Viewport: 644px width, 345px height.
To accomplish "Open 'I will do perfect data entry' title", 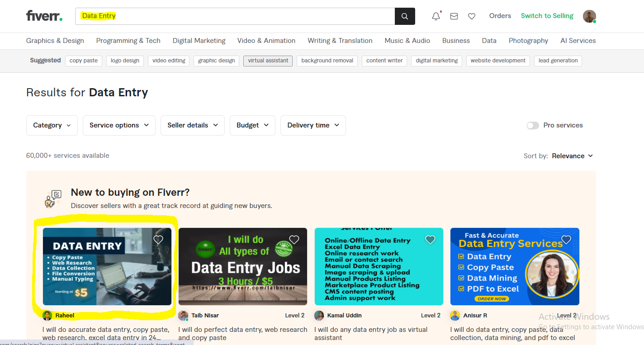I will 243,334.
